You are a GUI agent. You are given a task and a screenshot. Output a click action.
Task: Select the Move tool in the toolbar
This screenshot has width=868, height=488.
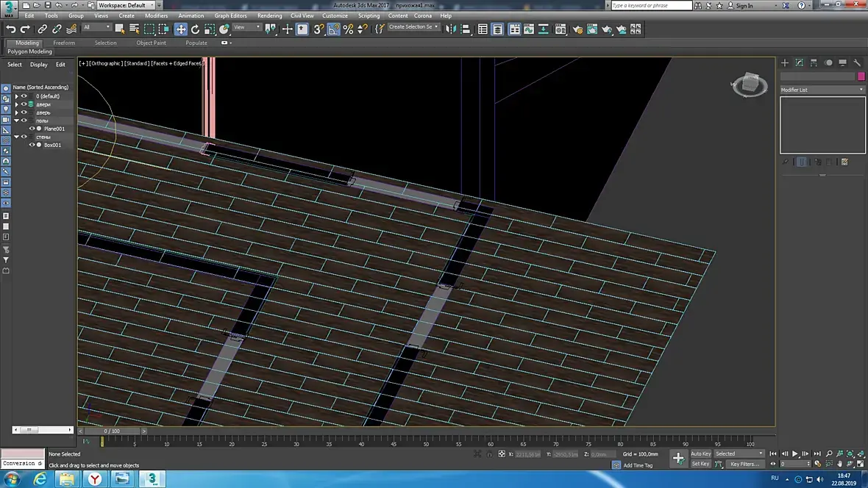[180, 29]
